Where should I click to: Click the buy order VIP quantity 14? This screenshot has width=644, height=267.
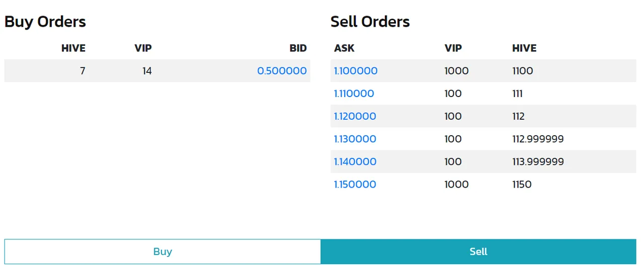[x=147, y=71]
